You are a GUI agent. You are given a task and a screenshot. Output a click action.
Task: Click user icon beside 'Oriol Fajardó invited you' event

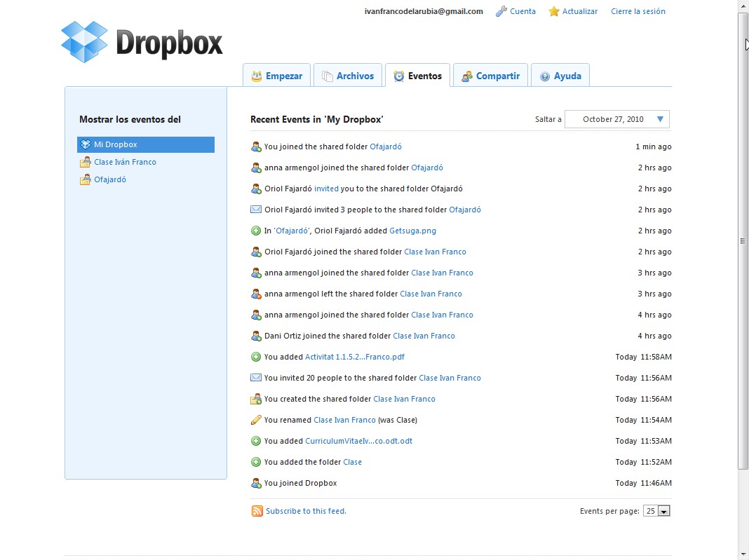click(256, 189)
